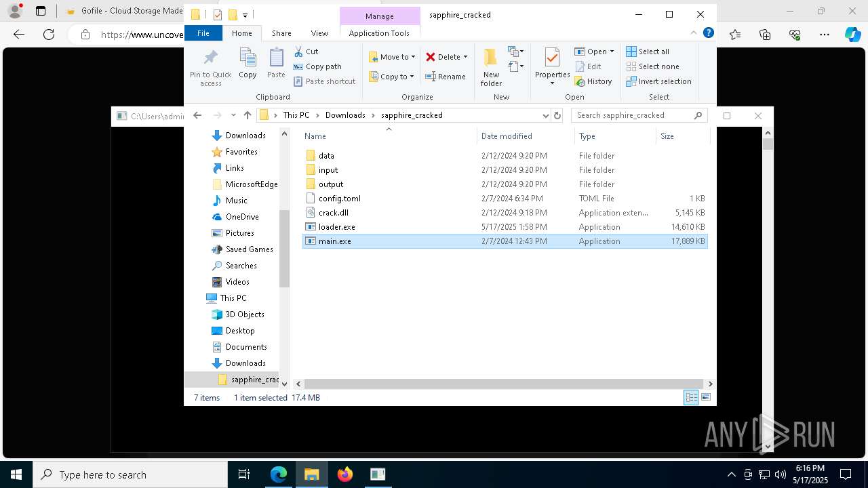Refresh the sapphire_cracked folder view
The image size is (868, 488).
557,115
